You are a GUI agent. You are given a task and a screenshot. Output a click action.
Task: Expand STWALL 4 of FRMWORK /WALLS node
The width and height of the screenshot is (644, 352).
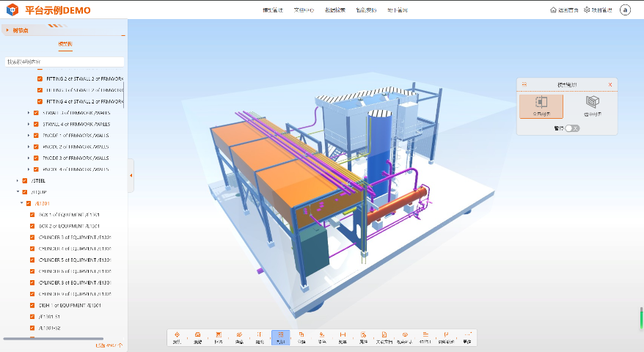point(29,124)
